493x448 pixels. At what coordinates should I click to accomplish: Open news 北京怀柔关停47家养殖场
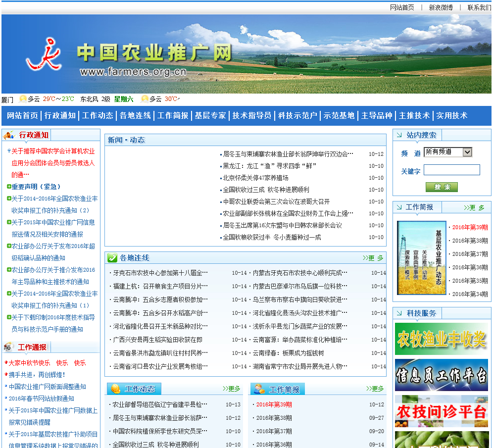(255, 178)
